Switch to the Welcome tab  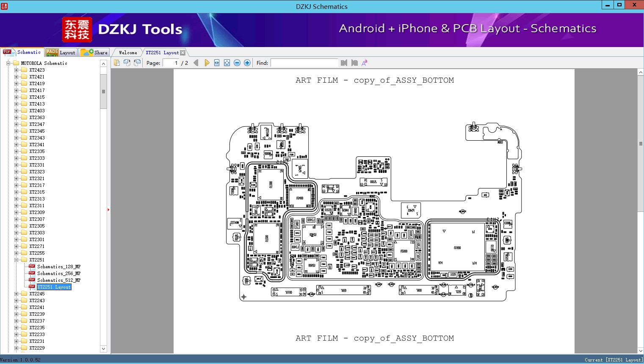[x=127, y=53]
